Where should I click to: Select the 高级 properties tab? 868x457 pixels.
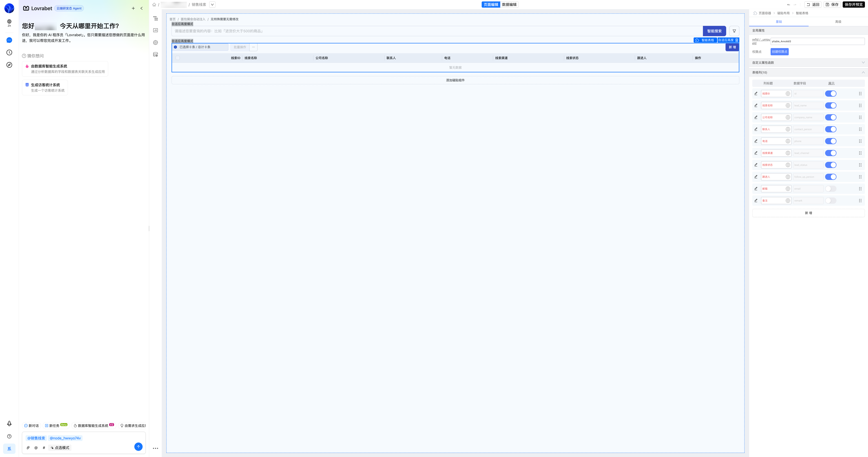click(x=838, y=22)
